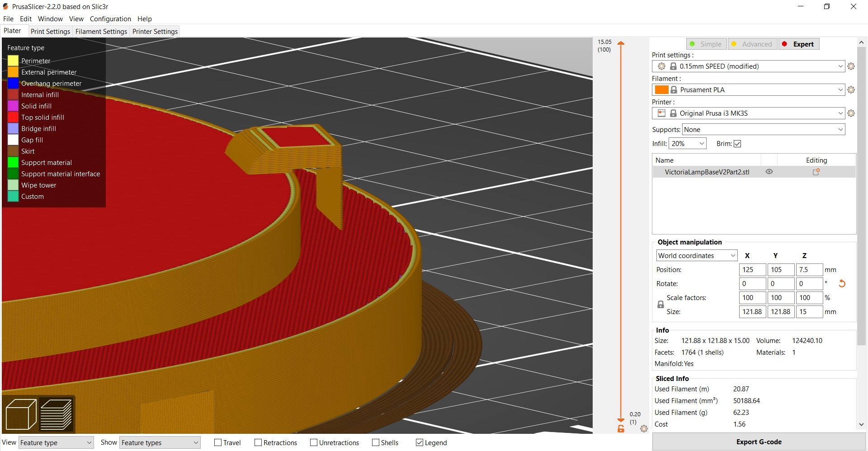Click the orange Prusament PLA color swatch
This screenshot has width=868, height=451.
coord(661,90)
